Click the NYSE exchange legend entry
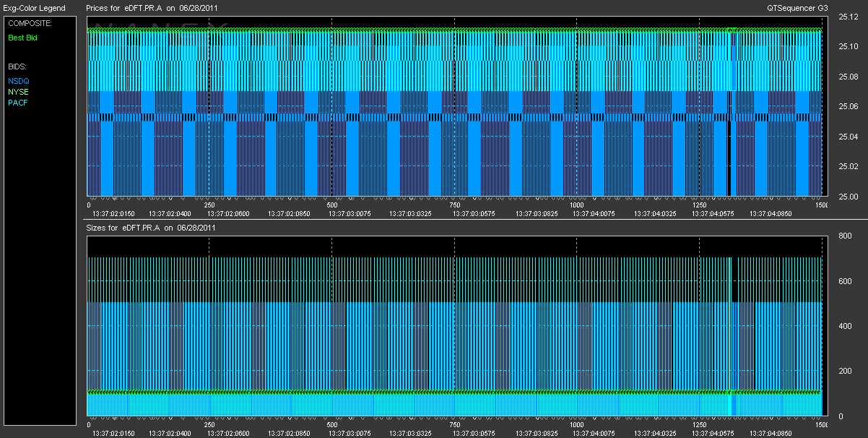The width and height of the screenshot is (868, 438). [18, 92]
